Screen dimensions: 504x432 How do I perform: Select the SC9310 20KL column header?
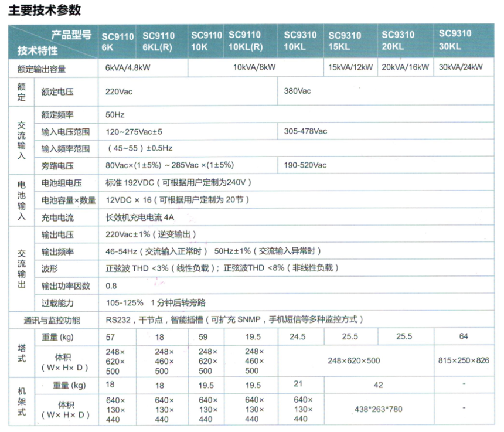(x=398, y=40)
